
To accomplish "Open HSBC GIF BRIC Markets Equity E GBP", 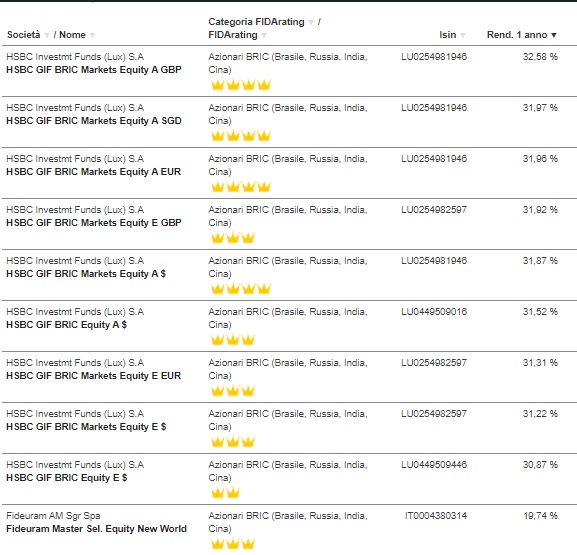I will 94,223.
